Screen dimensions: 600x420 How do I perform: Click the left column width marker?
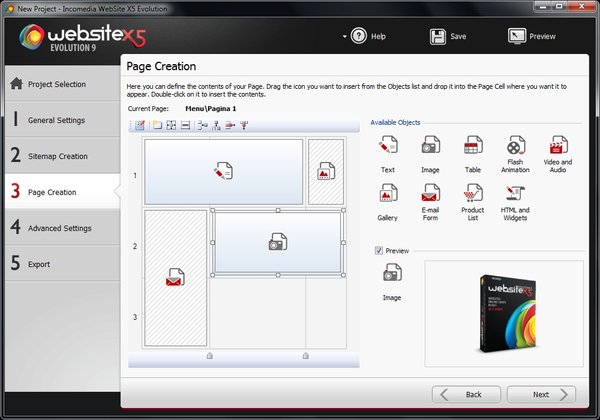point(208,355)
